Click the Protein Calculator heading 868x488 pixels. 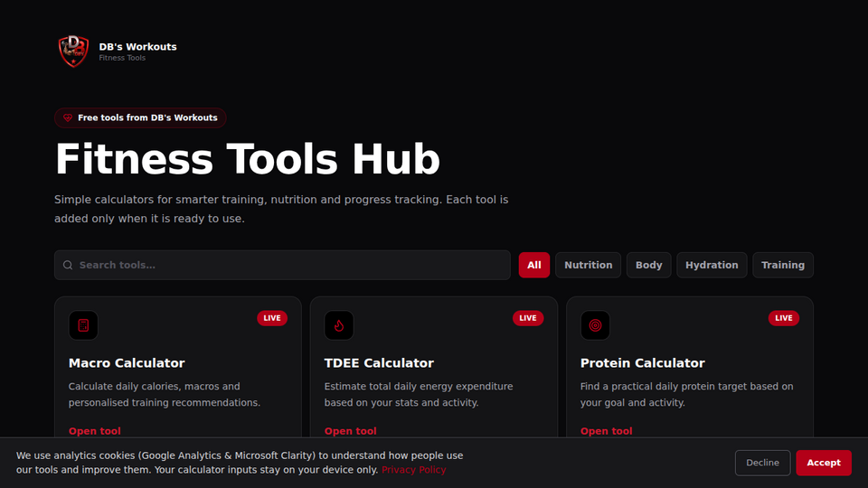click(x=642, y=363)
